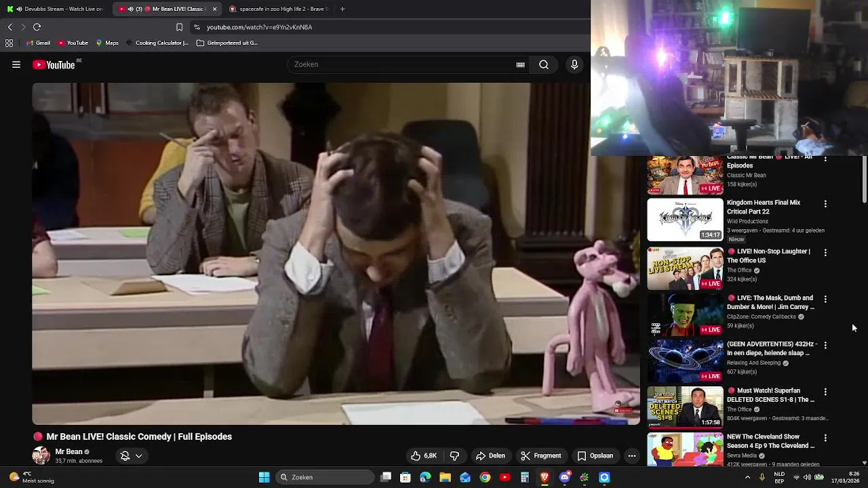Click the Mr Bean video player

click(x=336, y=253)
